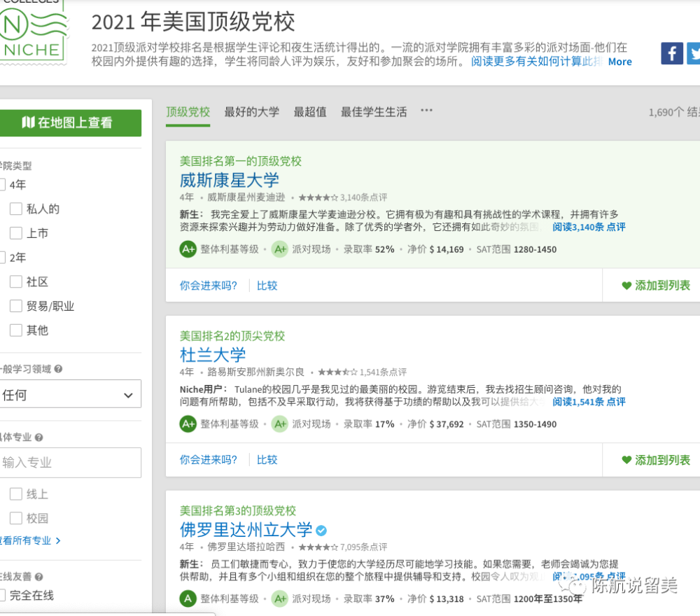
Task: Expand 查看所有专业 link
Action: [x=30, y=540]
